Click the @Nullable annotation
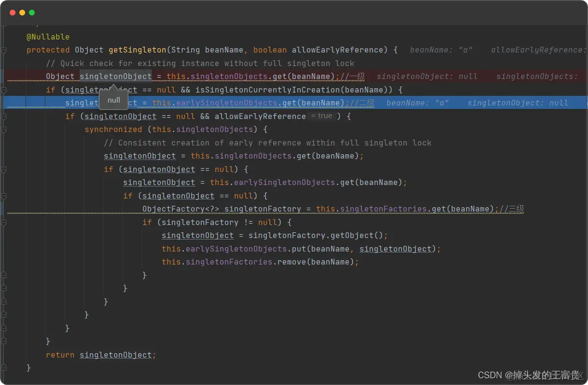This screenshot has height=385, width=588. click(48, 37)
